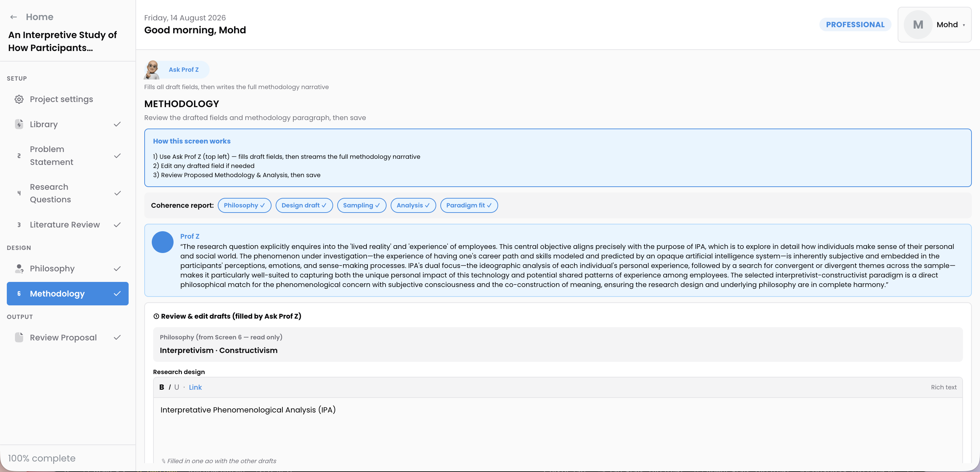Click the Problem Statement completion checkmark
980x472 pixels.
click(x=117, y=156)
